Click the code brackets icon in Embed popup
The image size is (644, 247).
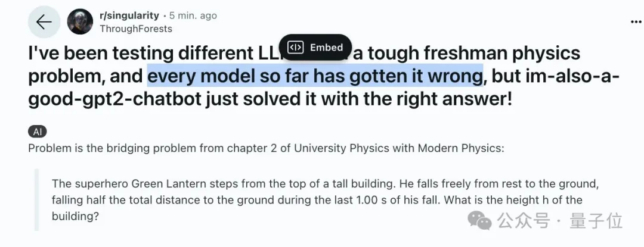pyautogui.click(x=295, y=47)
